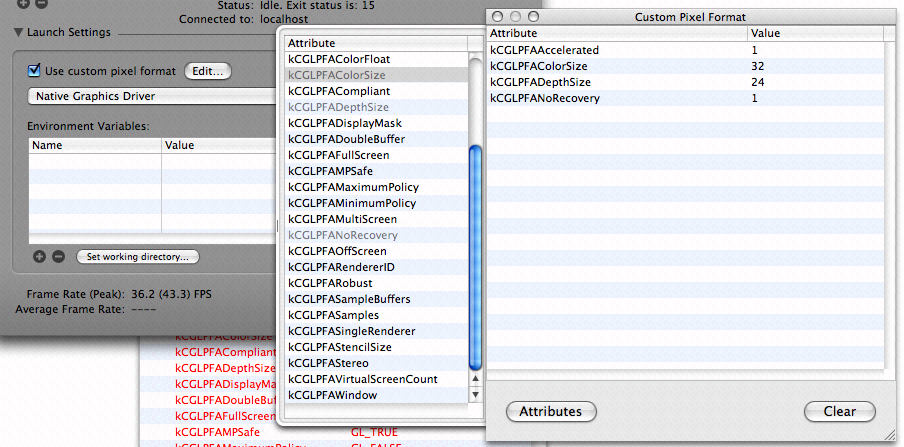Select kCGLPFAWindow in the attribute list
Viewport: 904px width, 447px height.
point(332,395)
